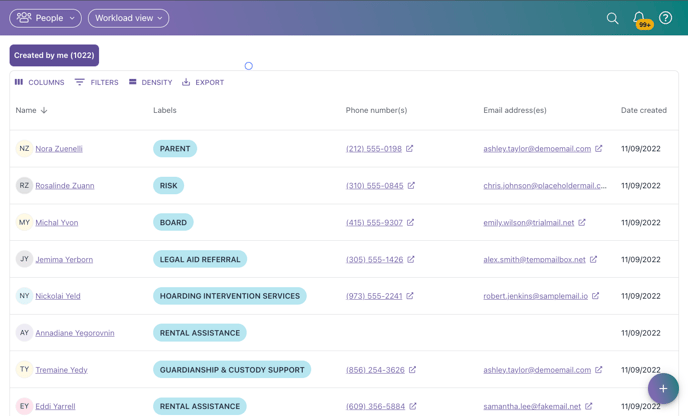688x416 pixels.
Task: Open external link icon beside (212) 555-0198
Action: point(410,149)
